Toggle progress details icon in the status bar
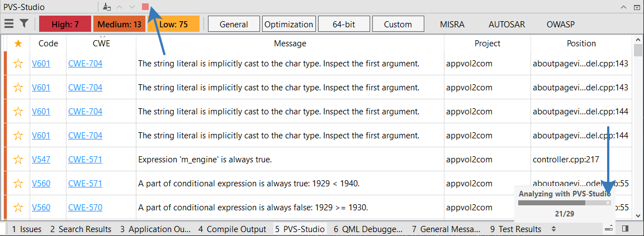Viewport: 644px width, 236px height. click(x=609, y=229)
